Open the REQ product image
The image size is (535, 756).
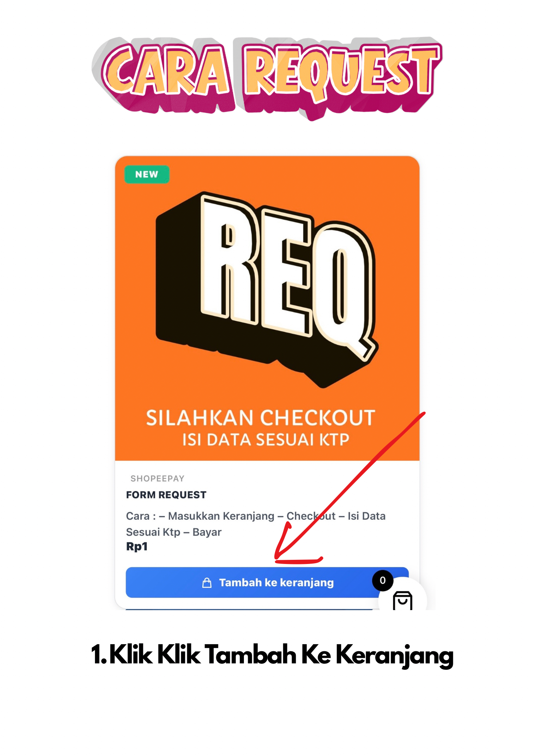(267, 308)
